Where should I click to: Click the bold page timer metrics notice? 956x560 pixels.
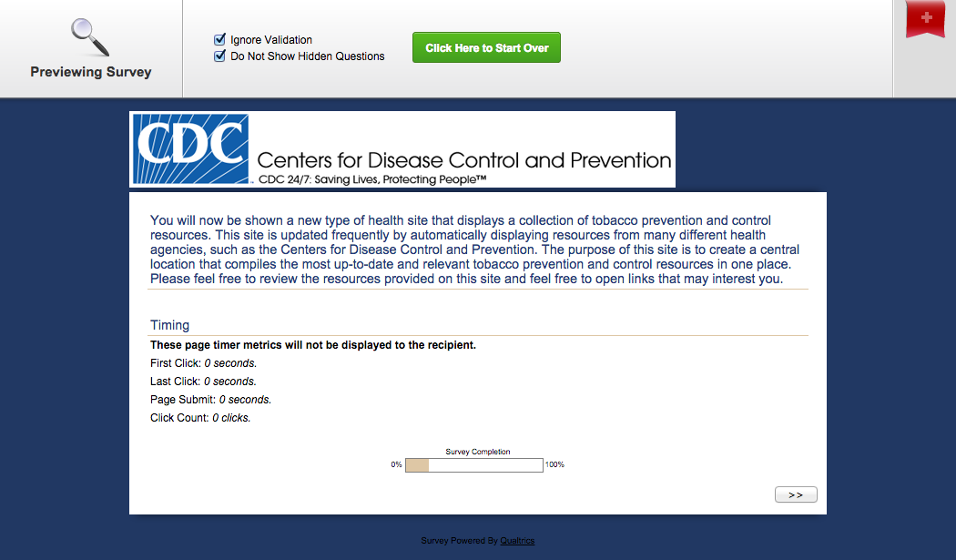tap(313, 345)
